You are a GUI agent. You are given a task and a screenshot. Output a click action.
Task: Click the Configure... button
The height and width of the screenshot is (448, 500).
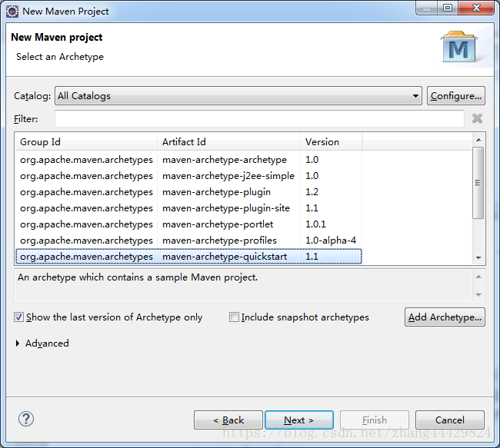(x=456, y=95)
